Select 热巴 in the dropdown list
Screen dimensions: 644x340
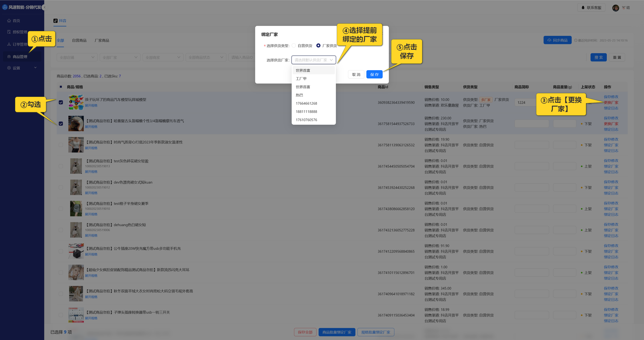[299, 95]
